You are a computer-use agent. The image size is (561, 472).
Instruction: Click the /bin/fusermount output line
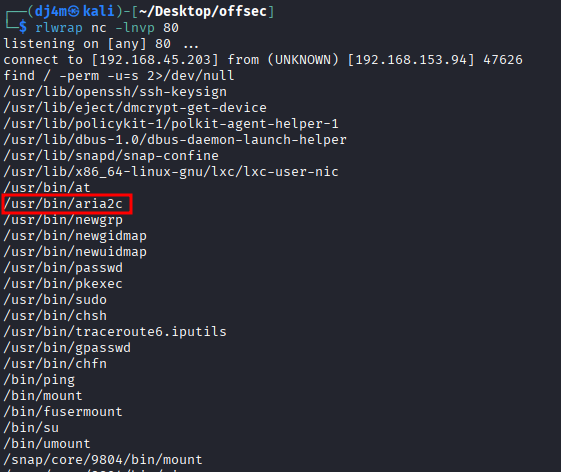(x=63, y=412)
